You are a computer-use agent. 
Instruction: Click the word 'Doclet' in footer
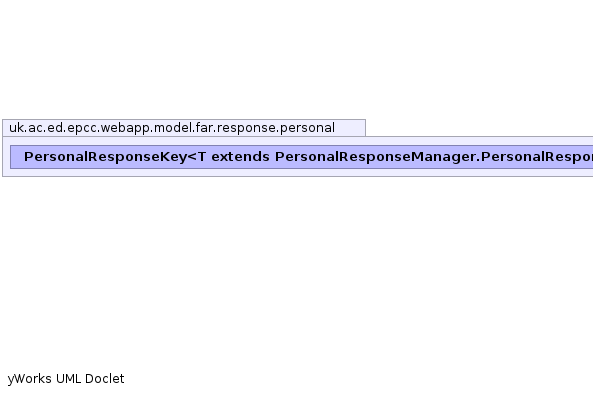tap(104, 379)
